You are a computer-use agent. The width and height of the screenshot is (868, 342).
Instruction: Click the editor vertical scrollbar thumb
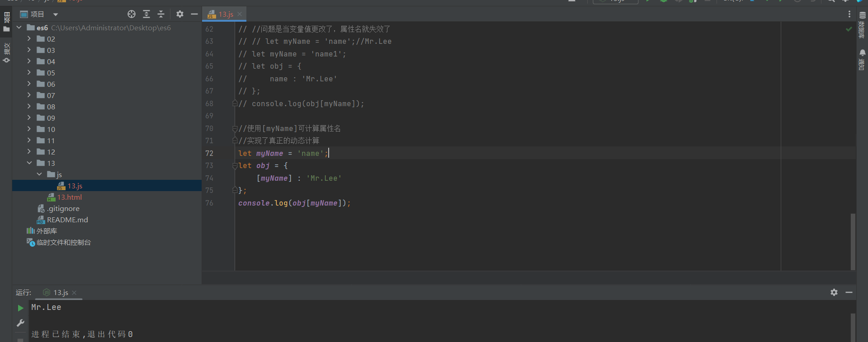[x=853, y=242]
